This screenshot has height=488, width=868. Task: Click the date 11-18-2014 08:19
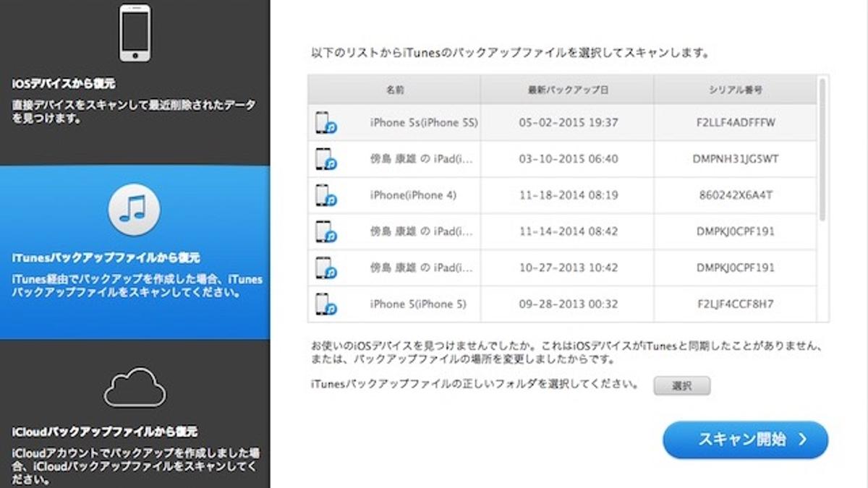(569, 195)
